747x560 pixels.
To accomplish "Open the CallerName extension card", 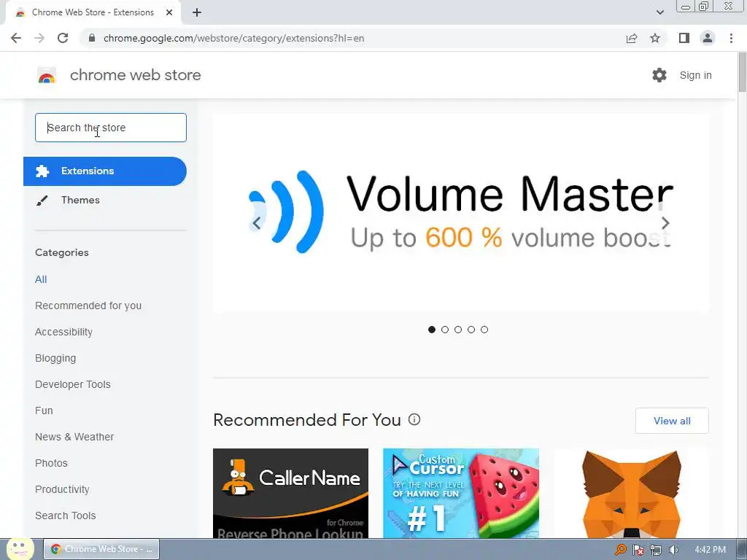I will (290, 494).
